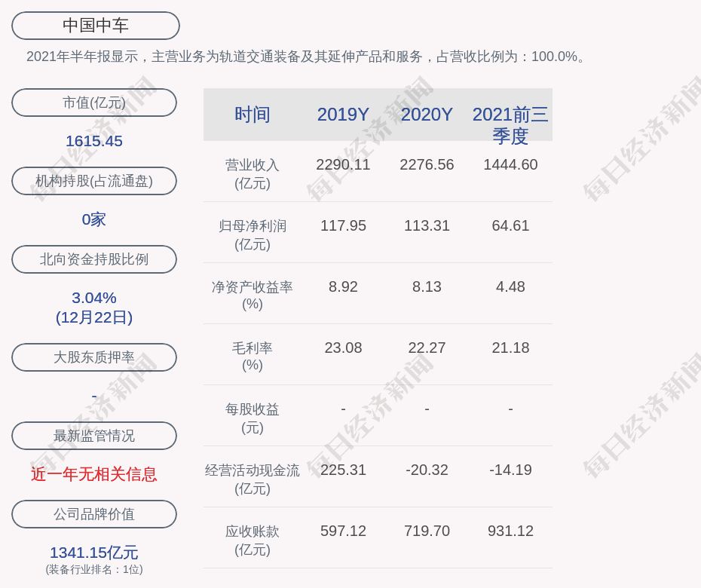Click the 机构持股(占流通盘) label
This screenshot has height=588, width=701.
click(94, 181)
